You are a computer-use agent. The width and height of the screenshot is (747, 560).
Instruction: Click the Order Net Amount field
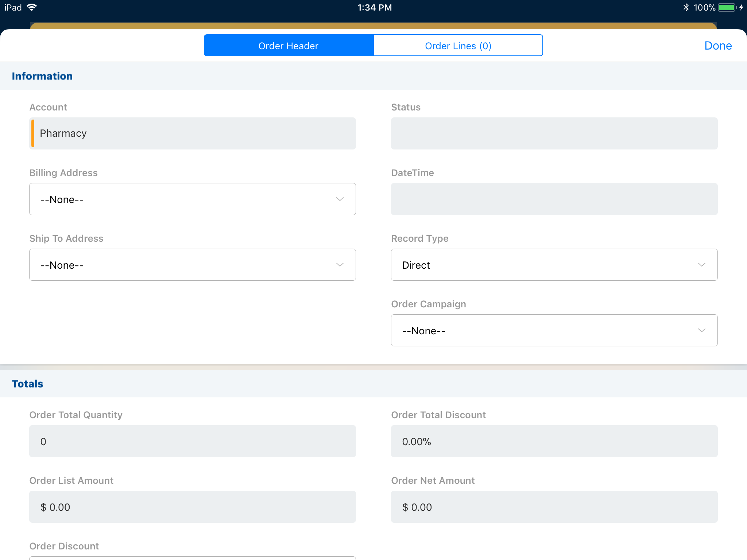(x=554, y=507)
